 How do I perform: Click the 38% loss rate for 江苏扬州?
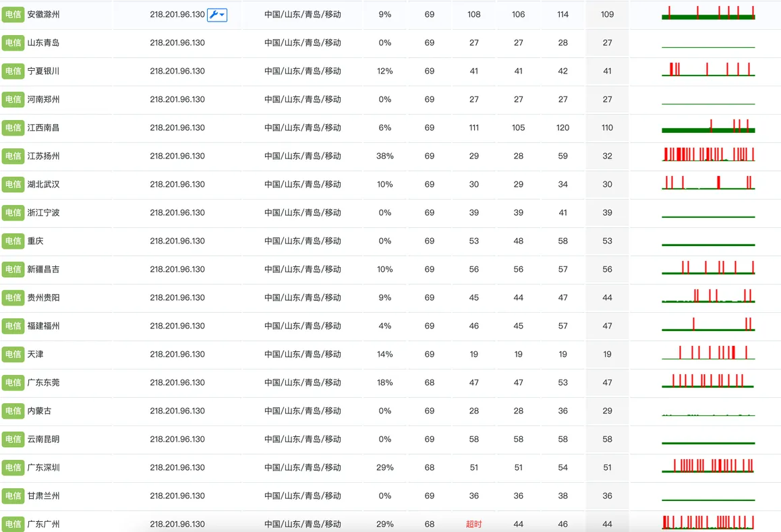pos(385,156)
